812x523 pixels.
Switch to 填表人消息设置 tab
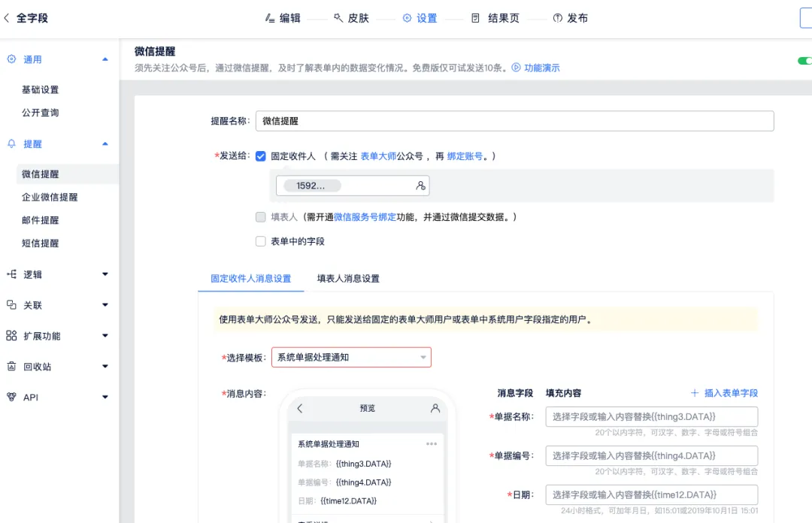click(x=348, y=279)
